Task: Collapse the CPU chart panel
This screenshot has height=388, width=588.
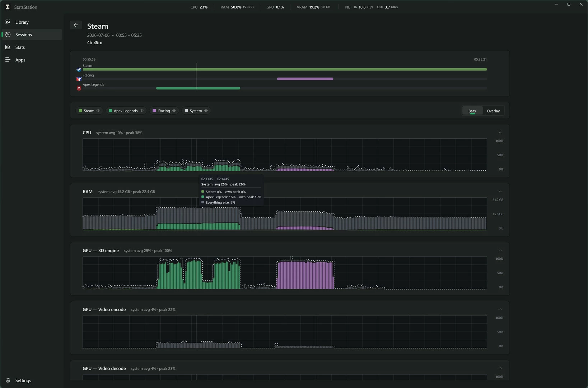Action: pos(500,132)
